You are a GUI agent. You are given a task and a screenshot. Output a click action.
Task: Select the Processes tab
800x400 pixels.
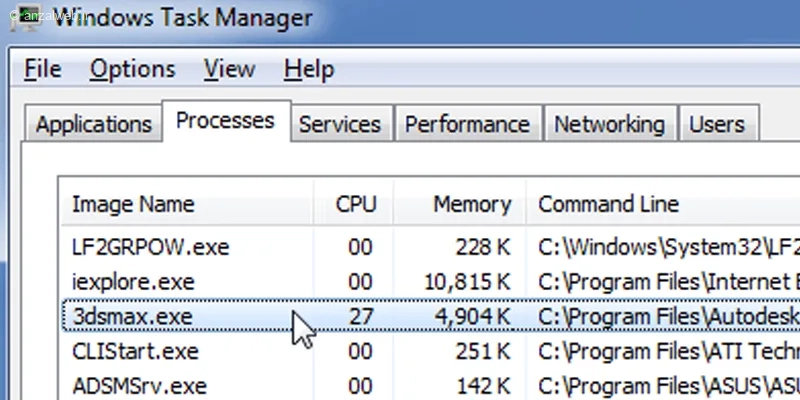coord(225,122)
